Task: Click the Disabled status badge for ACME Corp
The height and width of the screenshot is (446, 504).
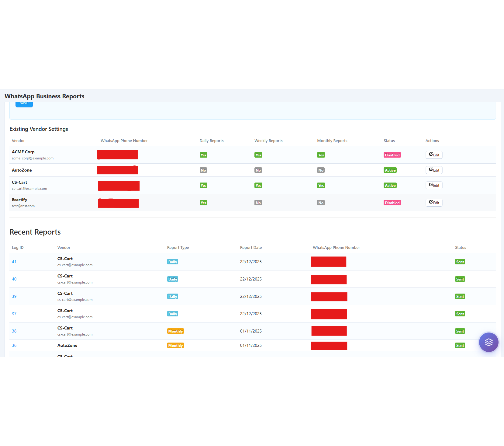Action: (392, 155)
